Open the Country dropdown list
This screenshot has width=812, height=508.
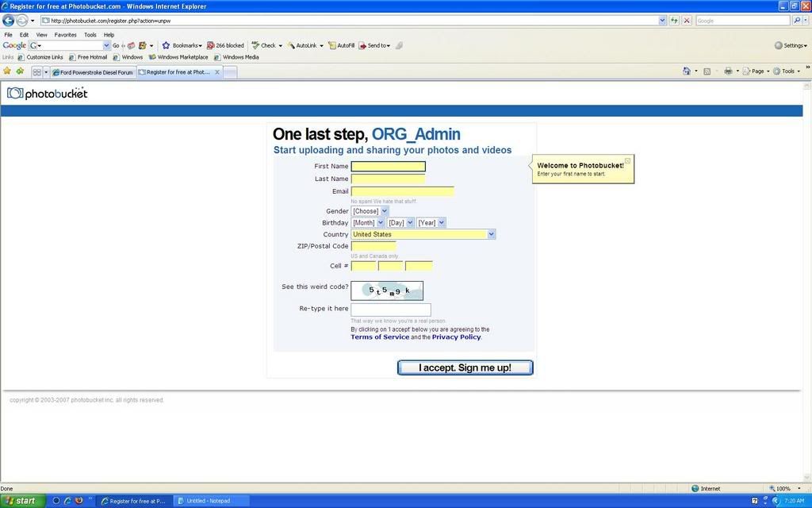click(x=423, y=234)
